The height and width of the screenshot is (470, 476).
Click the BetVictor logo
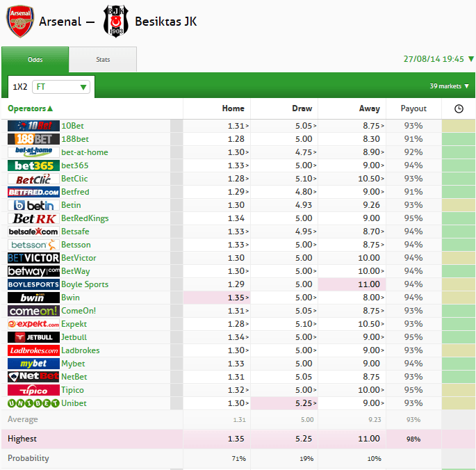33,258
